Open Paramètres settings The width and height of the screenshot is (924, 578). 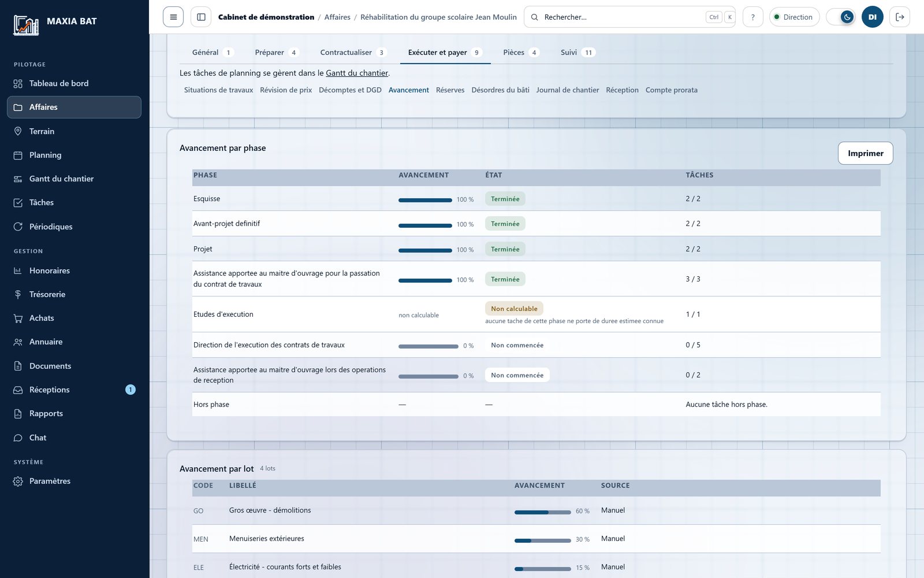74,481
